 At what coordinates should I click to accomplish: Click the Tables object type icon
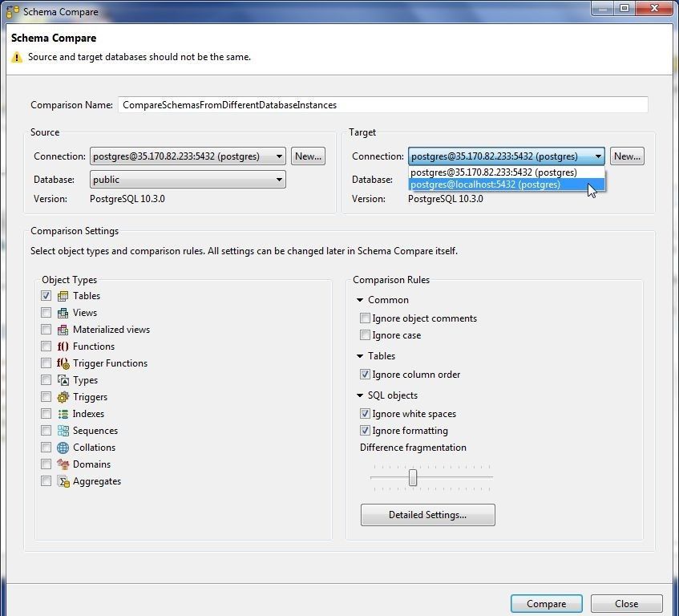pos(63,296)
